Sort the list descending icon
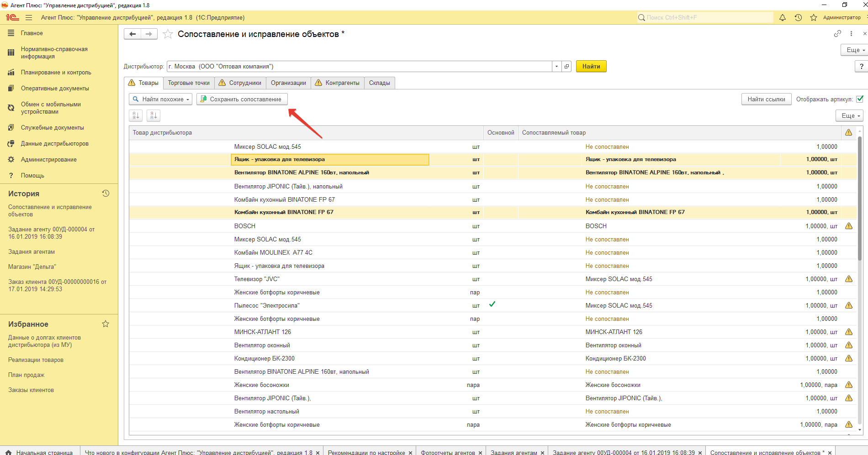The width and height of the screenshot is (868, 455). click(x=153, y=115)
